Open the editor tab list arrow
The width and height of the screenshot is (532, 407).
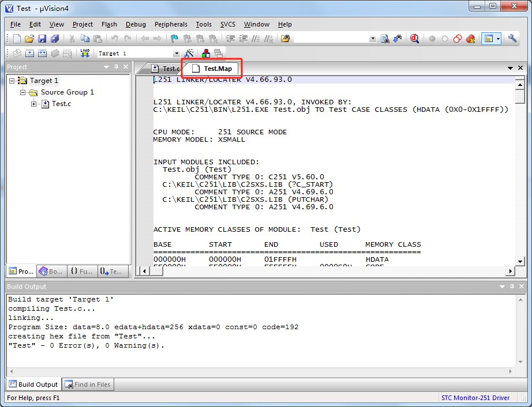[x=510, y=68]
